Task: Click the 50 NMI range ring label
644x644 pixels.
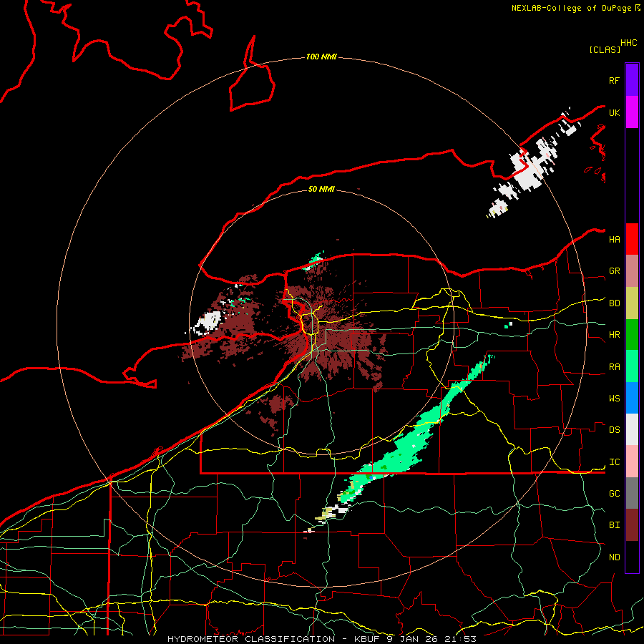Action: [321, 189]
